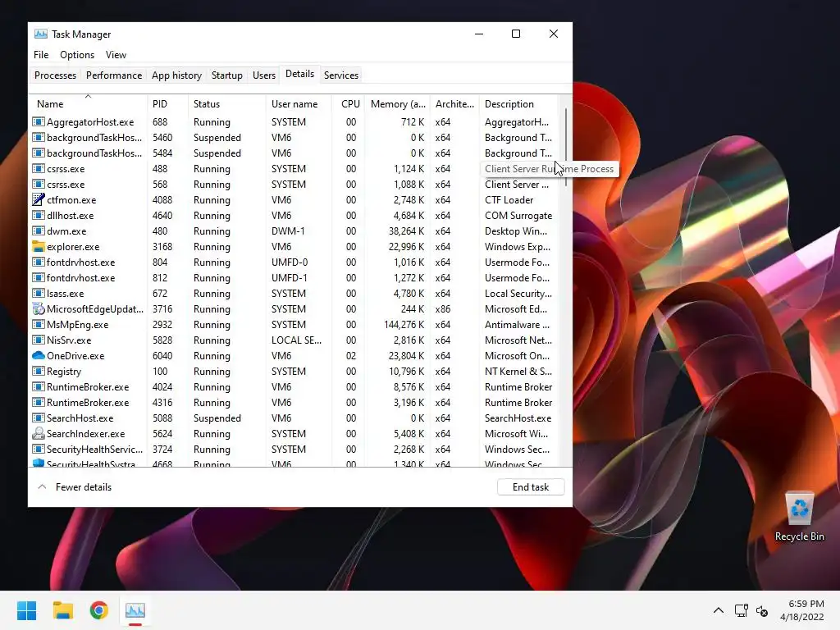Image resolution: width=840 pixels, height=630 pixels.
Task: Open the Options menu
Action: [x=77, y=55]
